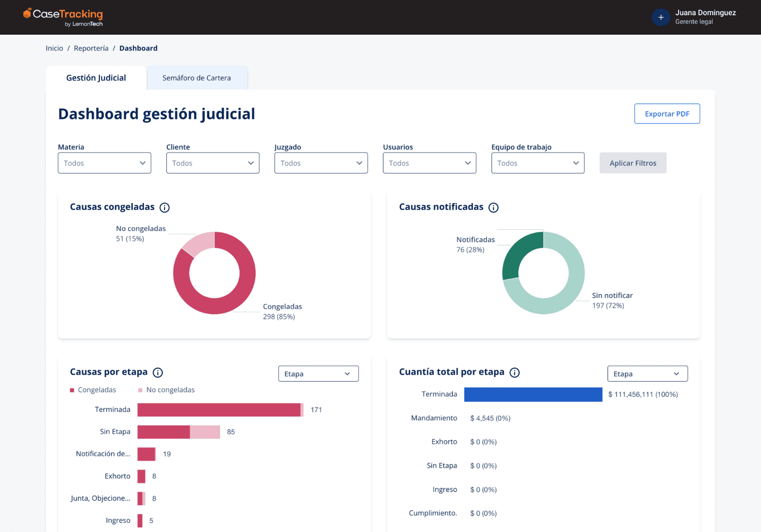
Task: Click the Exportar PDF button
Action: (x=667, y=114)
